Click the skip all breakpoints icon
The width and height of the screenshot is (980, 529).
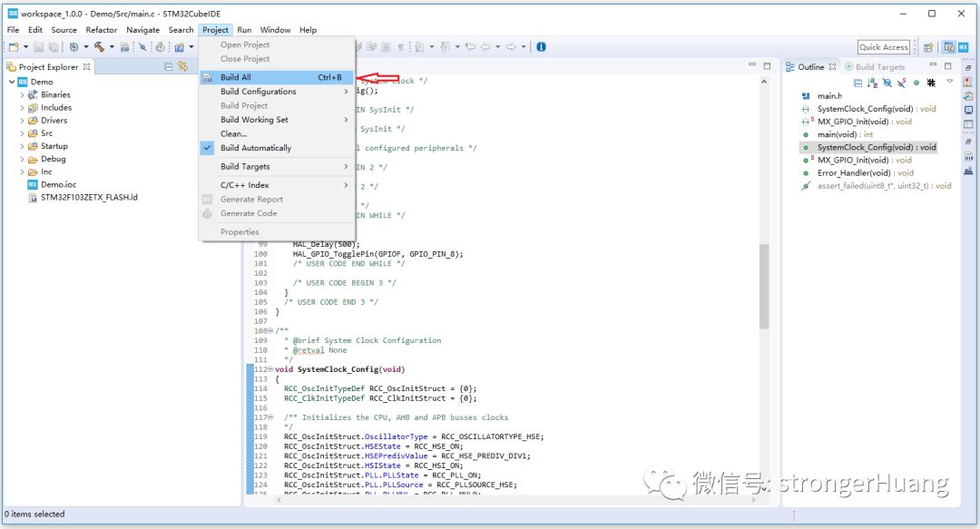[x=142, y=47]
